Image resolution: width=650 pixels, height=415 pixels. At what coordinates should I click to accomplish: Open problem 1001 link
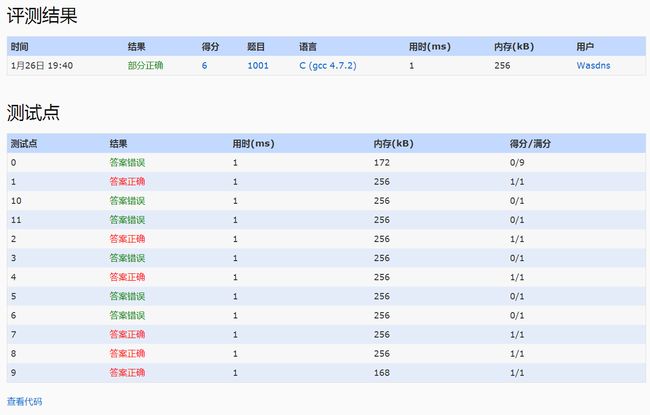258,66
